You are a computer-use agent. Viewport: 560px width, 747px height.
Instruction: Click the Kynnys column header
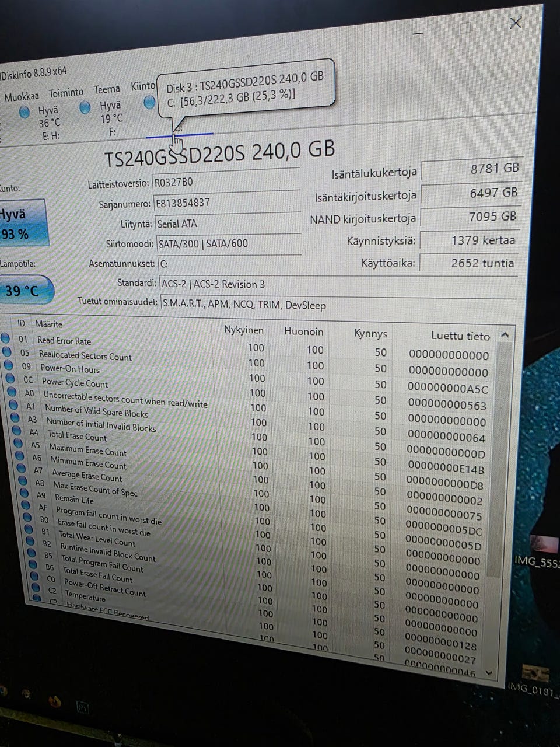tap(370, 334)
